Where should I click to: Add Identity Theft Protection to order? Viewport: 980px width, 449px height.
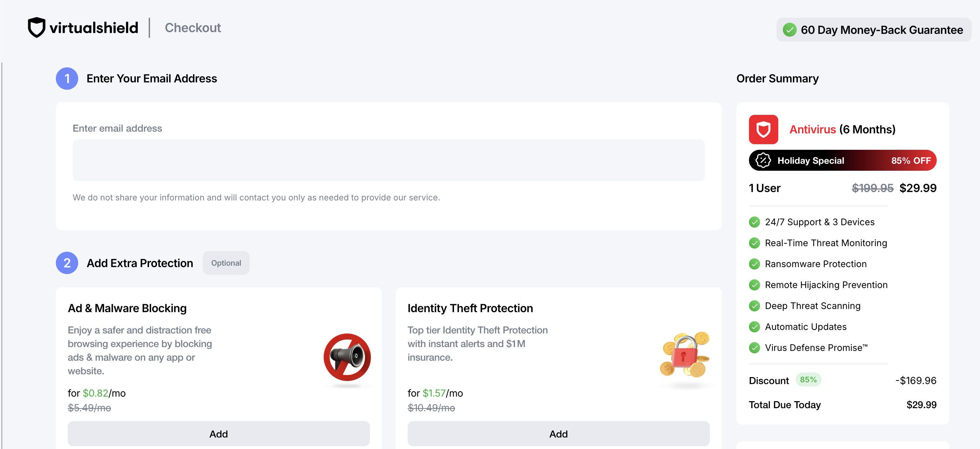(x=558, y=434)
